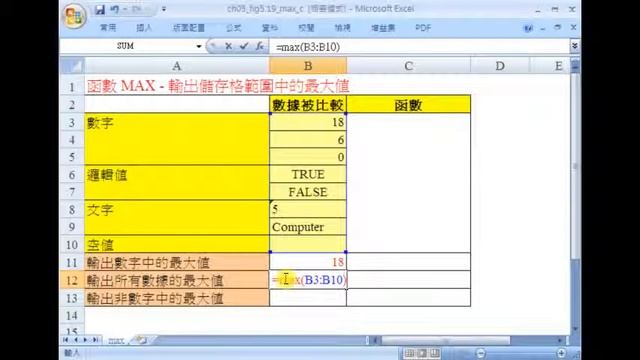Viewport: 640px width, 360px height.
Task: Click the Undo icon in quick access toolbar
Action: pos(115,9)
